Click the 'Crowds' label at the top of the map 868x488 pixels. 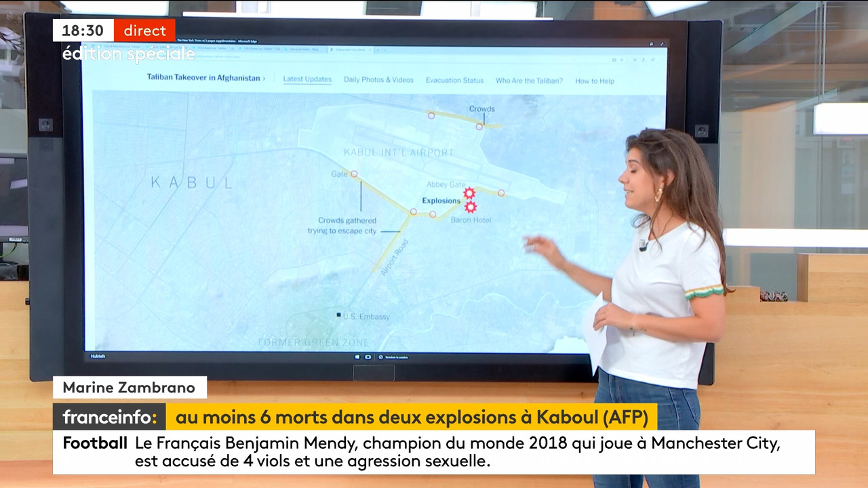click(482, 109)
